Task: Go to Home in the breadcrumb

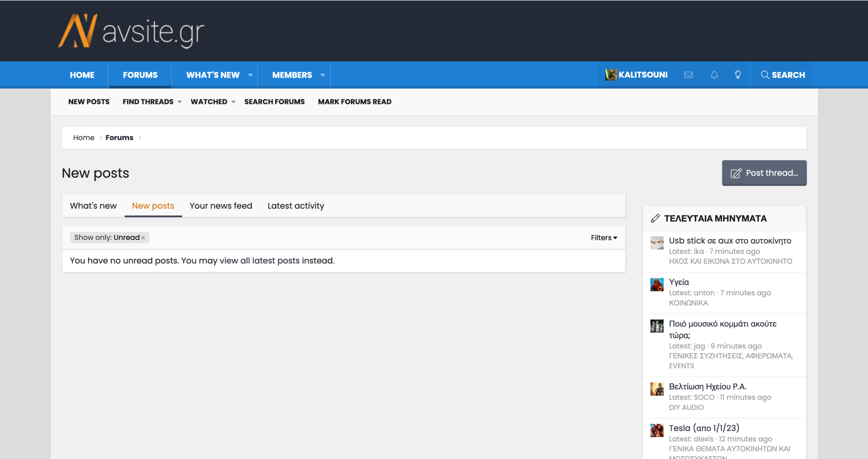Action: pos(84,138)
